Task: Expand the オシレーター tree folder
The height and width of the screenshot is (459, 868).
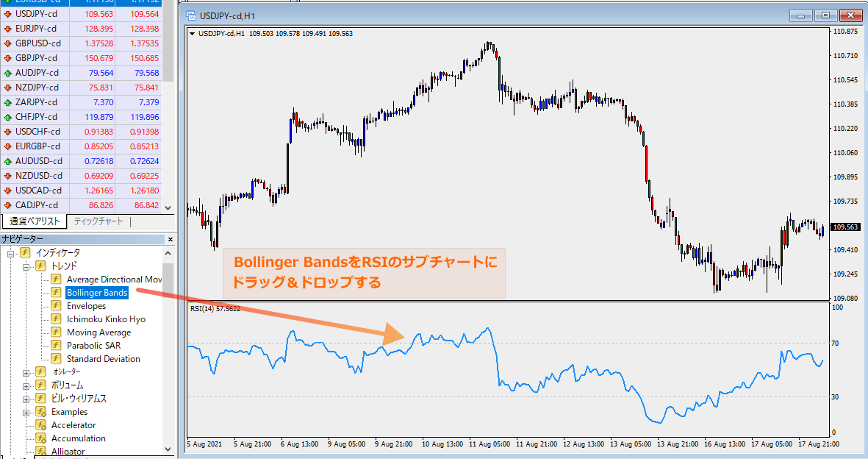Action: pos(26,372)
